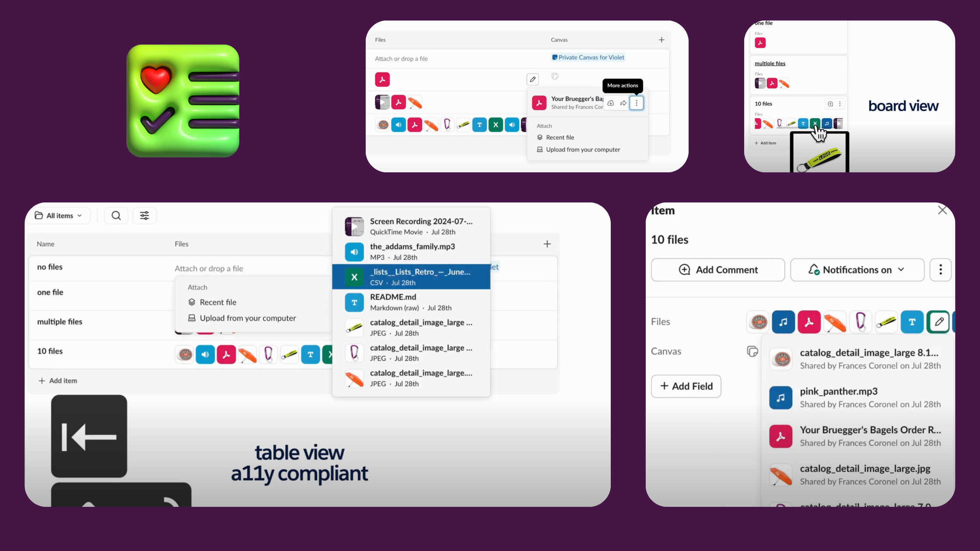Screen dimensions: 980x551
Task: Click Add Comment button in item panel
Action: (x=718, y=269)
